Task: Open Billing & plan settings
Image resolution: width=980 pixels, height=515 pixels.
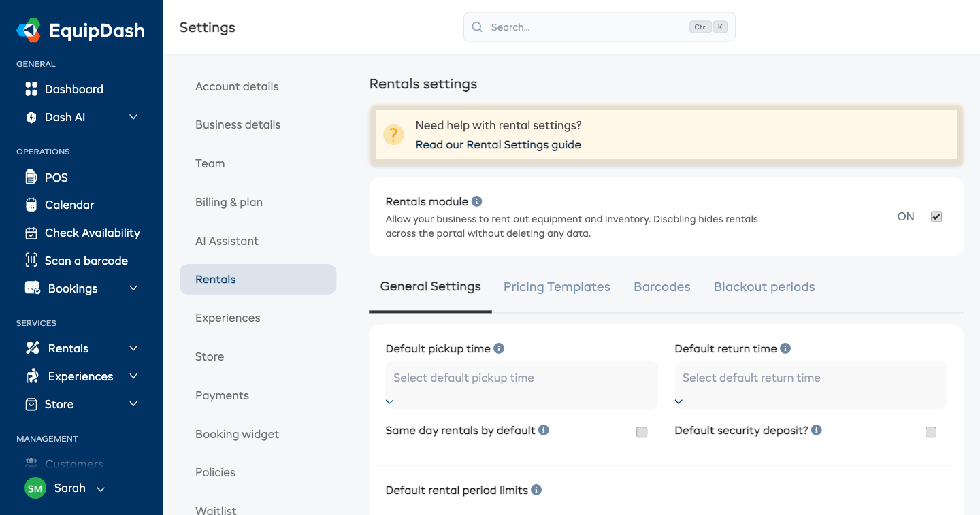Action: click(x=229, y=202)
